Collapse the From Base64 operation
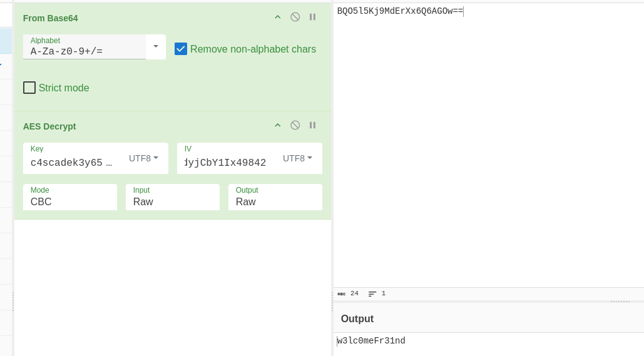The image size is (644, 356). [278, 17]
